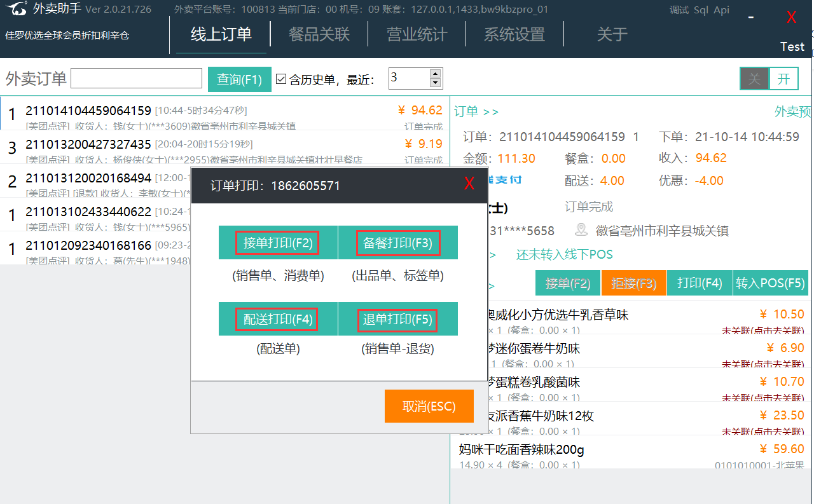Viewport: 814px width, 504px height.
Task: Click the 查询(F1) search button
Action: tap(240, 79)
